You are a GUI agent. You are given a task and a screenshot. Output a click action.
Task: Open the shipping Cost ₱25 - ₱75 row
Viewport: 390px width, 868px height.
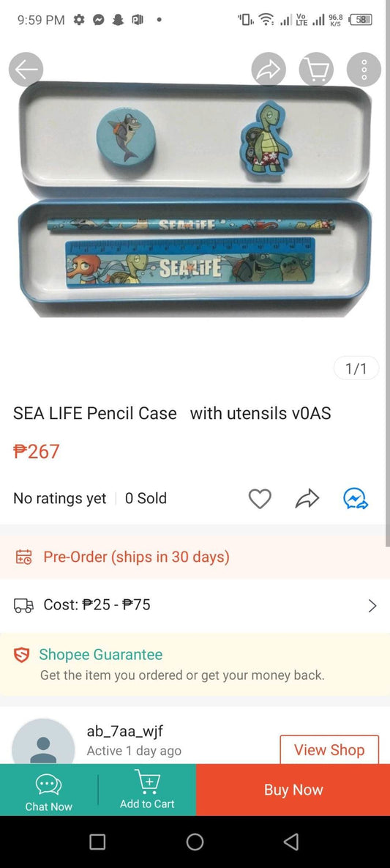coord(195,605)
